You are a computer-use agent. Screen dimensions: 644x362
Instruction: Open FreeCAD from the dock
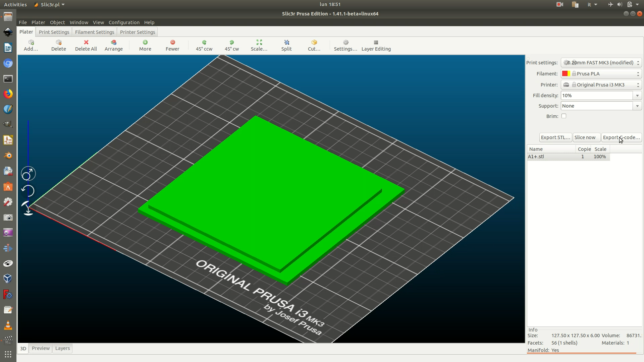click(8, 295)
